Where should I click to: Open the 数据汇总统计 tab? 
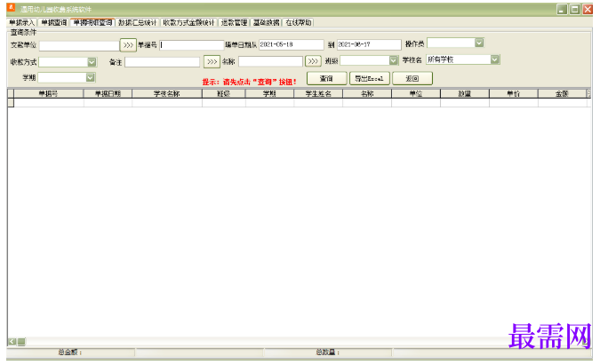tap(138, 22)
